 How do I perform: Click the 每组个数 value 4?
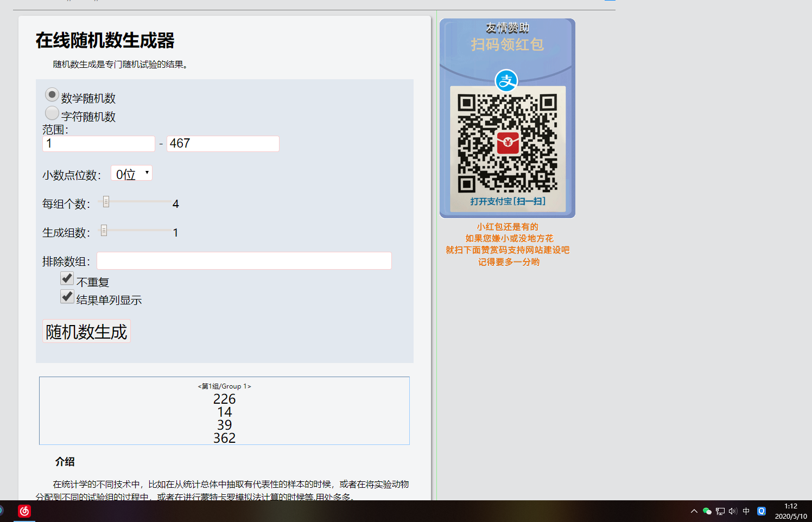click(176, 204)
